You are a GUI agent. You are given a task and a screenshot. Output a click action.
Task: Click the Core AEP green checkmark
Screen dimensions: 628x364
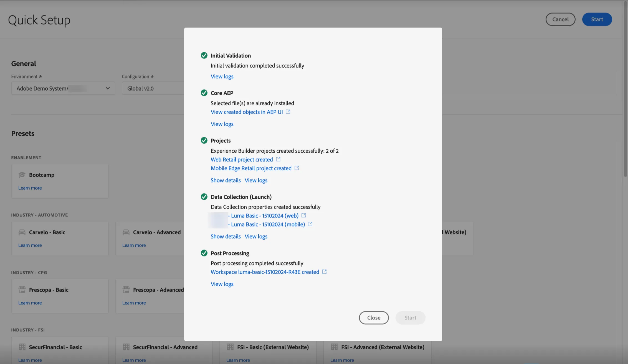pos(204,93)
